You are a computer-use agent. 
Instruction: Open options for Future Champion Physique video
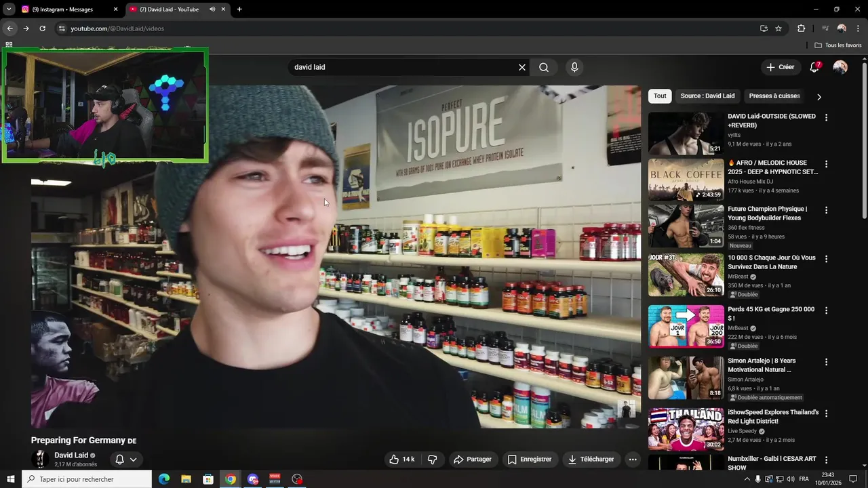point(826,210)
